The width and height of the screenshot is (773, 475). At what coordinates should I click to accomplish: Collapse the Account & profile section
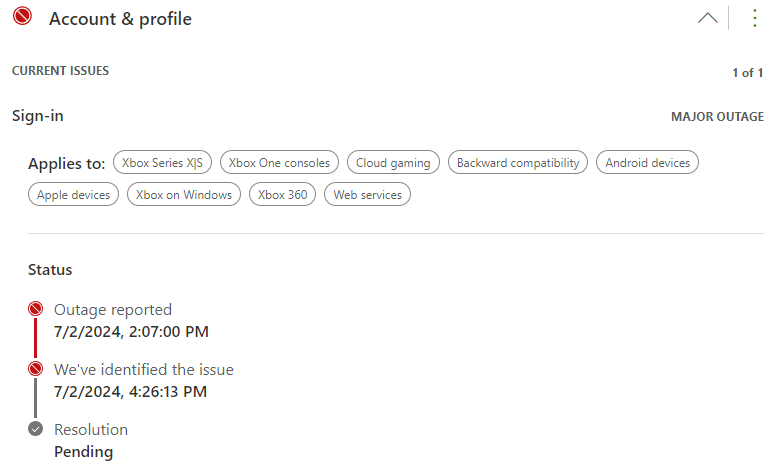[707, 18]
